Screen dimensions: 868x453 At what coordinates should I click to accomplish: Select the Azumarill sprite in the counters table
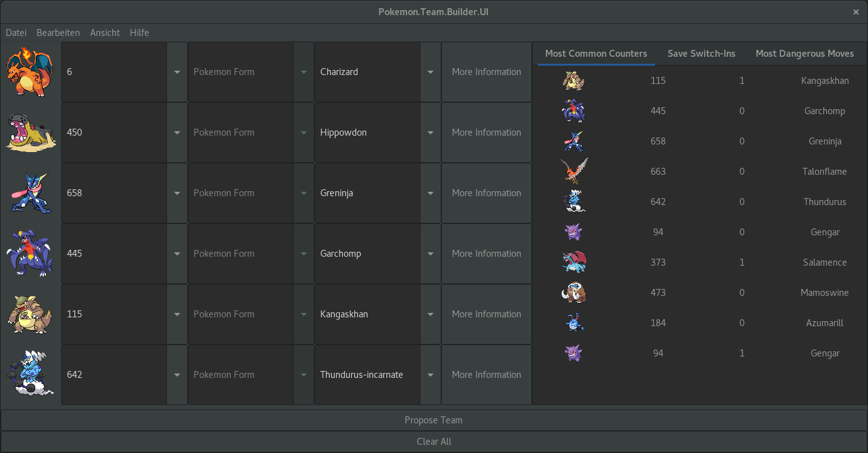click(x=574, y=323)
